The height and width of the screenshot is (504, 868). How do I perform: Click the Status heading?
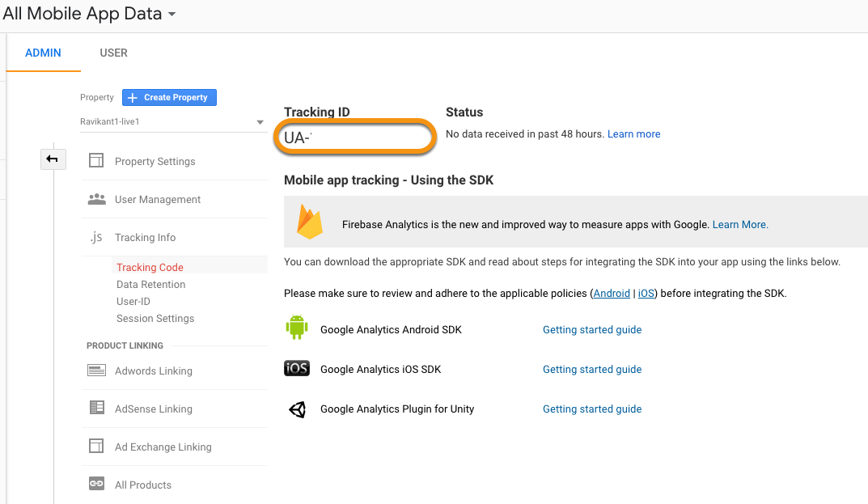(x=464, y=112)
